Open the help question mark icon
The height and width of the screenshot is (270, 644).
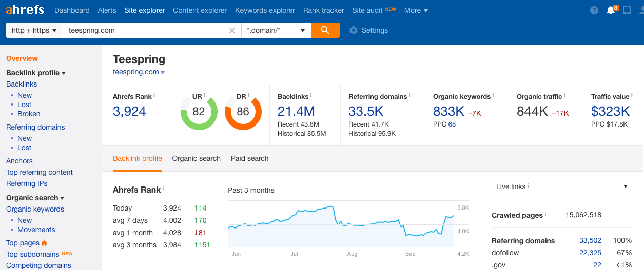594,10
